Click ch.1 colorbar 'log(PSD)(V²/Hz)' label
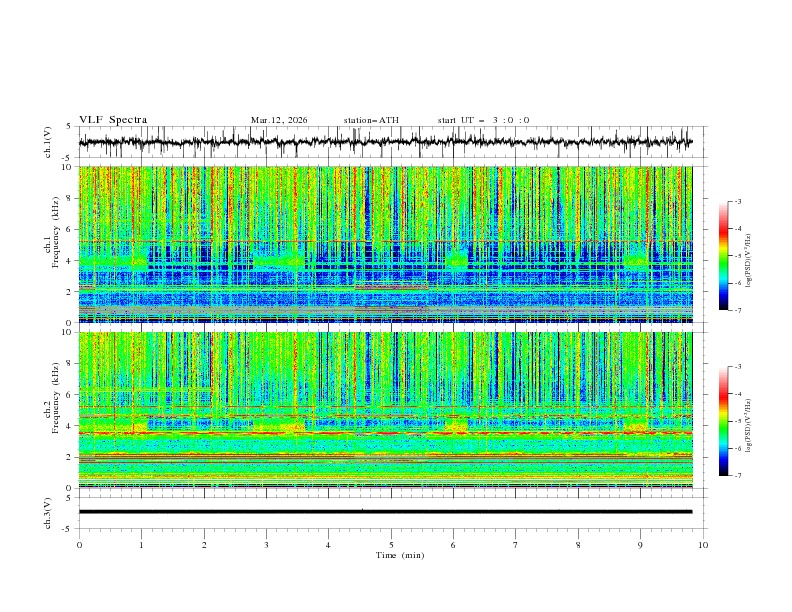 (x=748, y=261)
